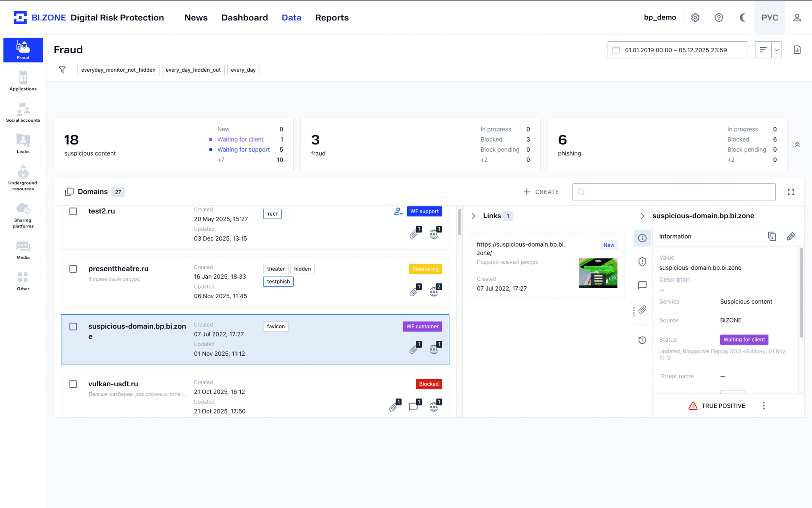Check the vulkan-usdt.ru row checkbox

73,384
